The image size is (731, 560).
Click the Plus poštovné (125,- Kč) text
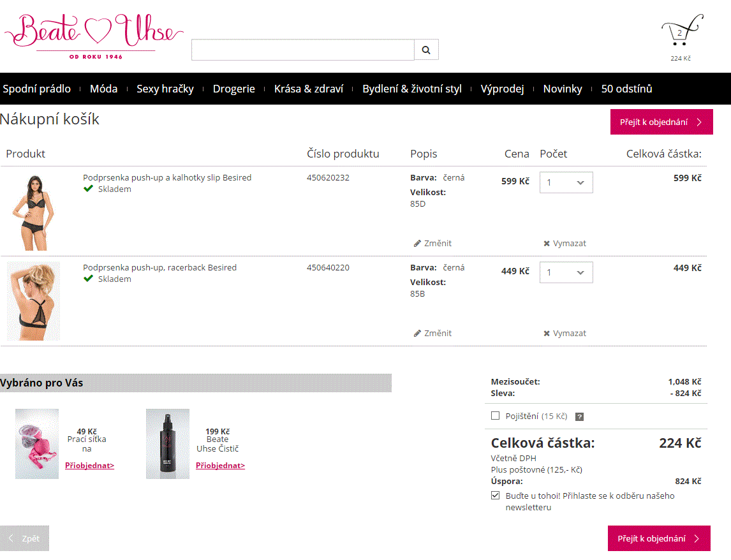536,469
